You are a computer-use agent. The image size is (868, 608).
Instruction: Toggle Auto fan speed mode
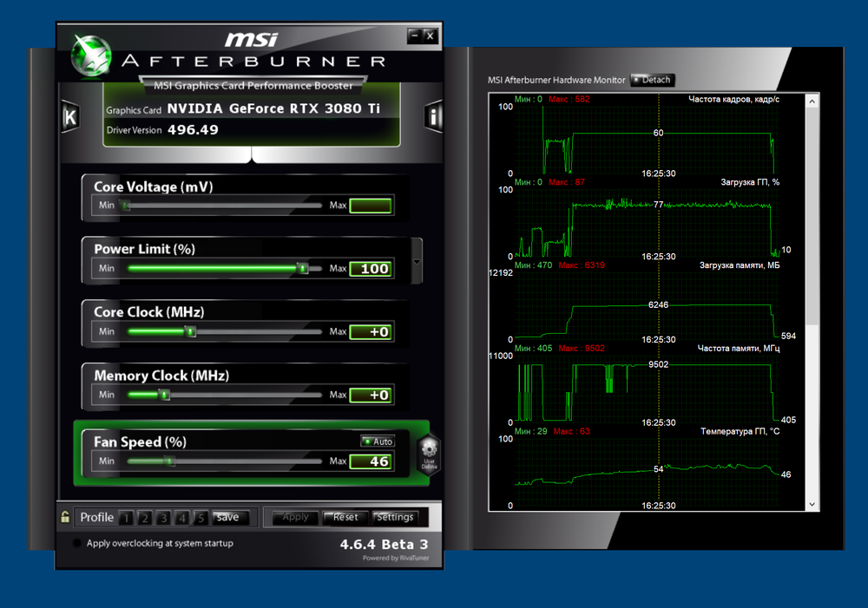pyautogui.click(x=378, y=441)
